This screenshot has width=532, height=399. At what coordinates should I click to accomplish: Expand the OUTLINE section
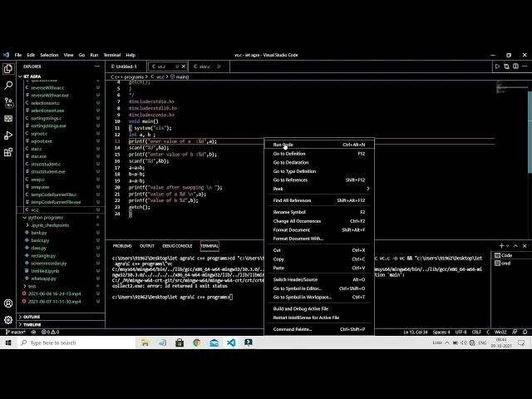tap(61, 317)
